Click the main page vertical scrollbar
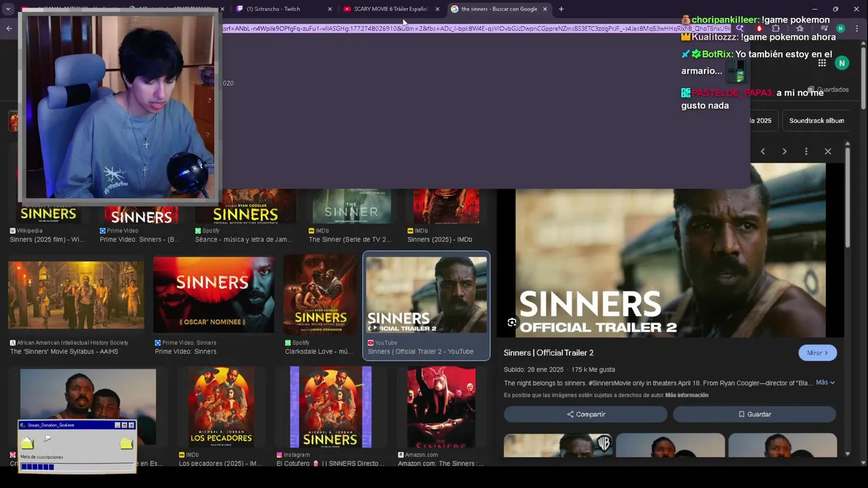The height and width of the screenshot is (488, 868). (863, 78)
